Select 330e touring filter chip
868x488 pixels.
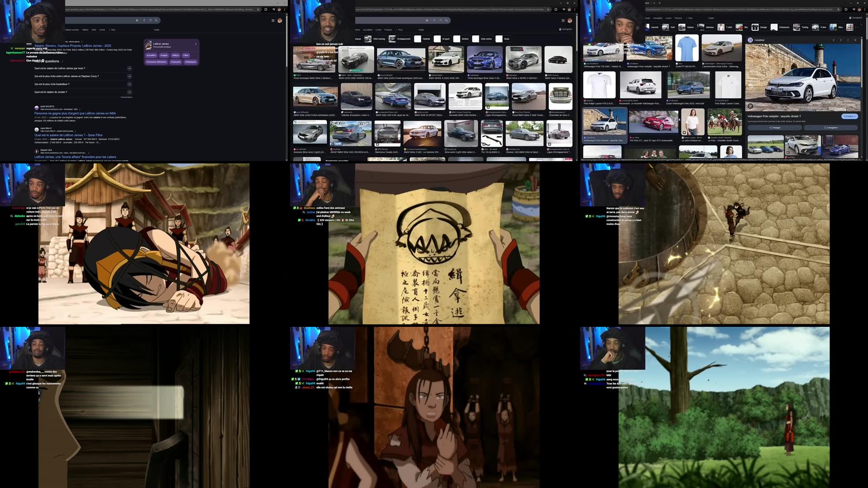(375, 39)
